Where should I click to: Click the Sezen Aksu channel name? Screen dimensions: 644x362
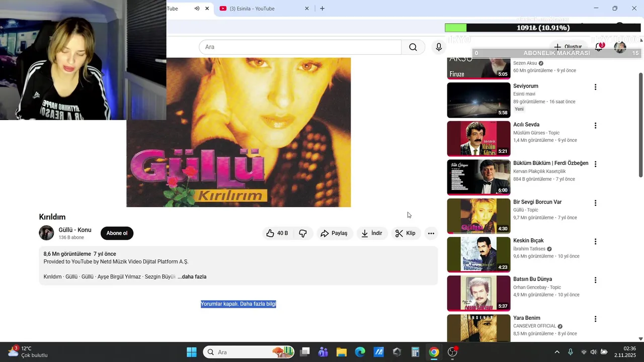coord(525,63)
